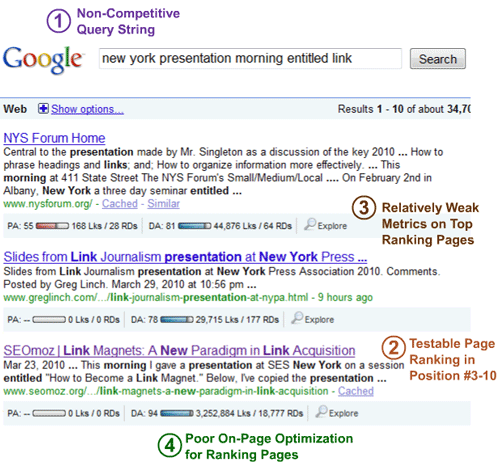Image resolution: width=500 pixels, height=464 pixels.
Task: Click '9 hours ago' timestamp text
Action: pos(345,297)
